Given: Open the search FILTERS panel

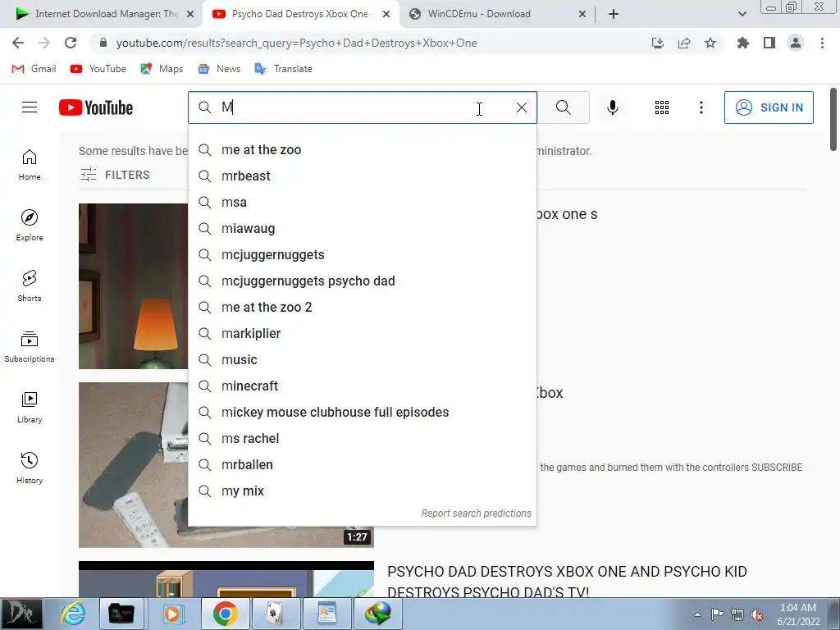Looking at the screenshot, I should coord(115,175).
